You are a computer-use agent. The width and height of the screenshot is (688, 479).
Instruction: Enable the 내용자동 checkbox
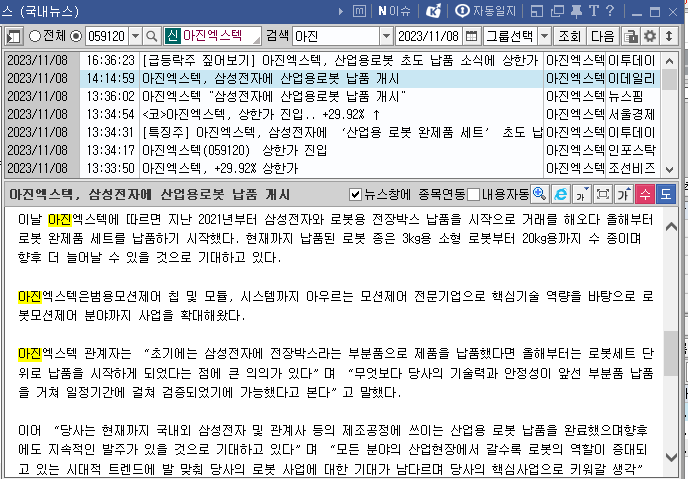pos(473,194)
